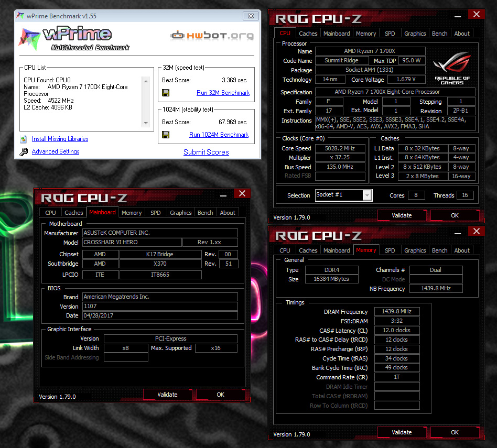Click the 1024M best score 67.969 sec
This screenshot has height=448, width=497.
232,122
